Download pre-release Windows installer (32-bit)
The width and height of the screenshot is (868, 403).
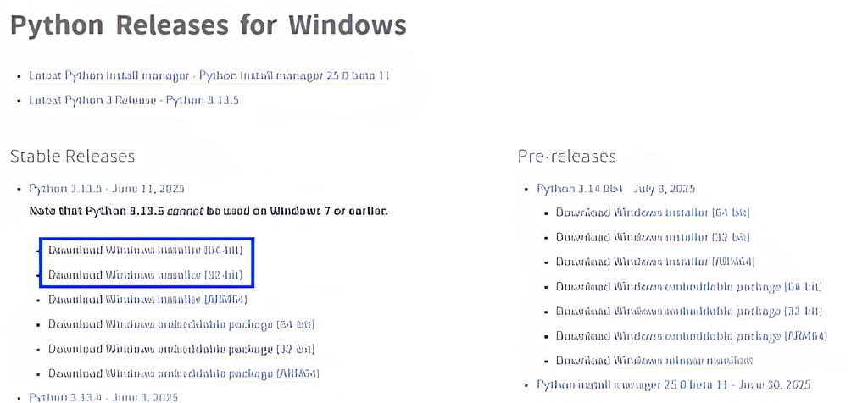(x=653, y=238)
